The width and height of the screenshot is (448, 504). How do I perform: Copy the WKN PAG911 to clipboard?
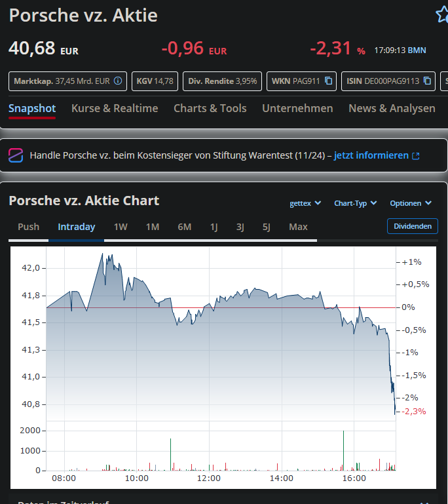[x=328, y=81]
